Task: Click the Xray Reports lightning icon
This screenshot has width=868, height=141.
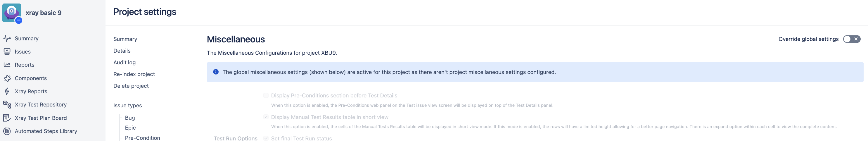Action: click(x=7, y=91)
